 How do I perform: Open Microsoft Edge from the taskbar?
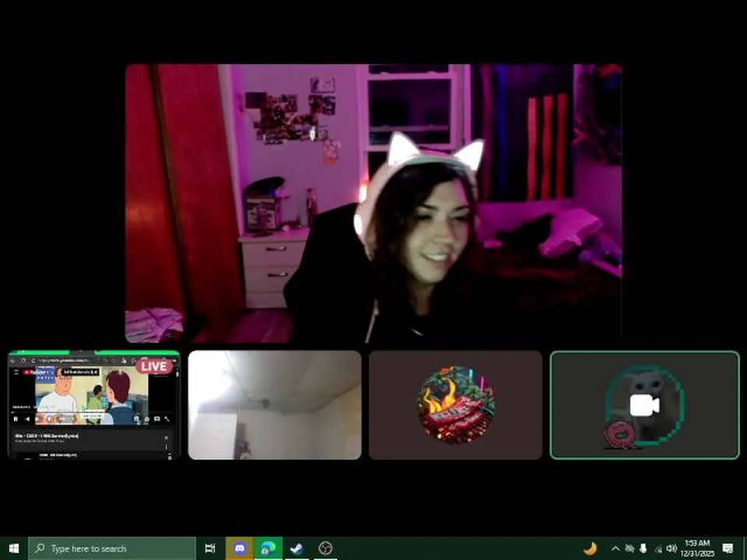[268, 548]
